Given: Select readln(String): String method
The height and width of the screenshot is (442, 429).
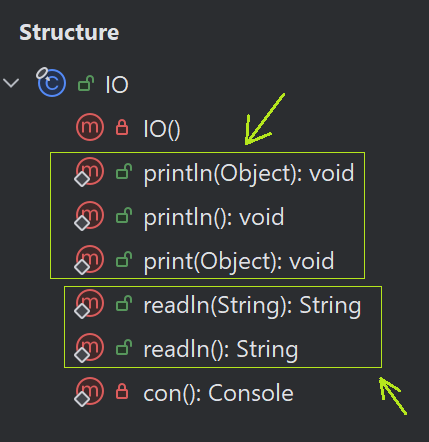Looking at the screenshot, I should 252,306.
